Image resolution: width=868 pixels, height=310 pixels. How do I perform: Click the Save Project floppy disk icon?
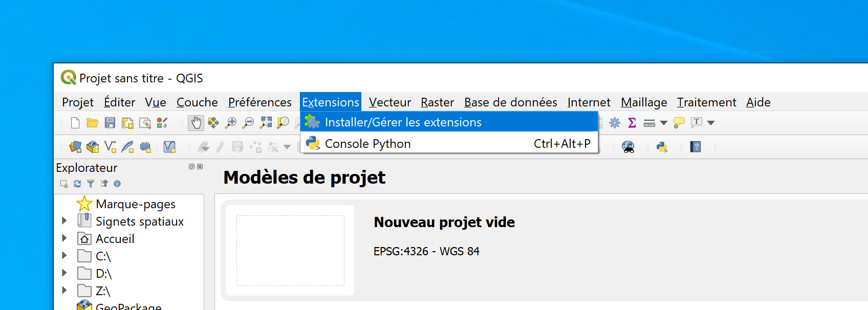point(110,123)
